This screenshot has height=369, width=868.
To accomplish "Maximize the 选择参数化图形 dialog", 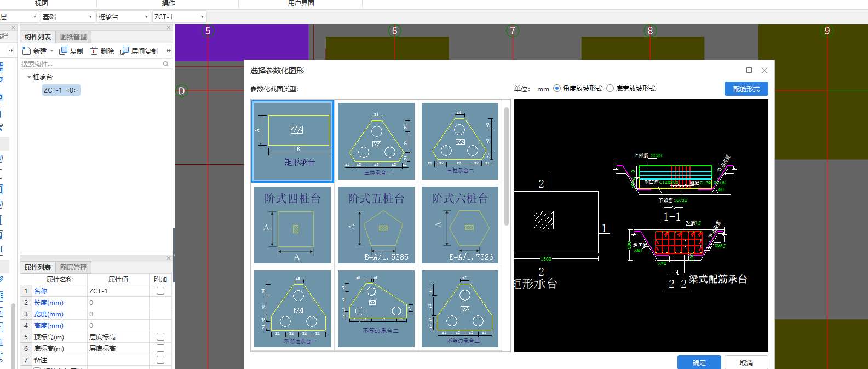I will 749,70.
